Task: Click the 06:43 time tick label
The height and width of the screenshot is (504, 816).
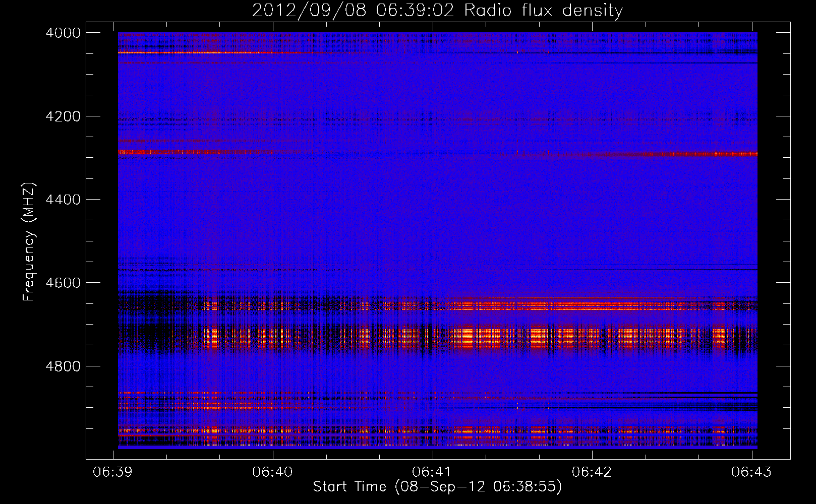Action: [x=751, y=472]
